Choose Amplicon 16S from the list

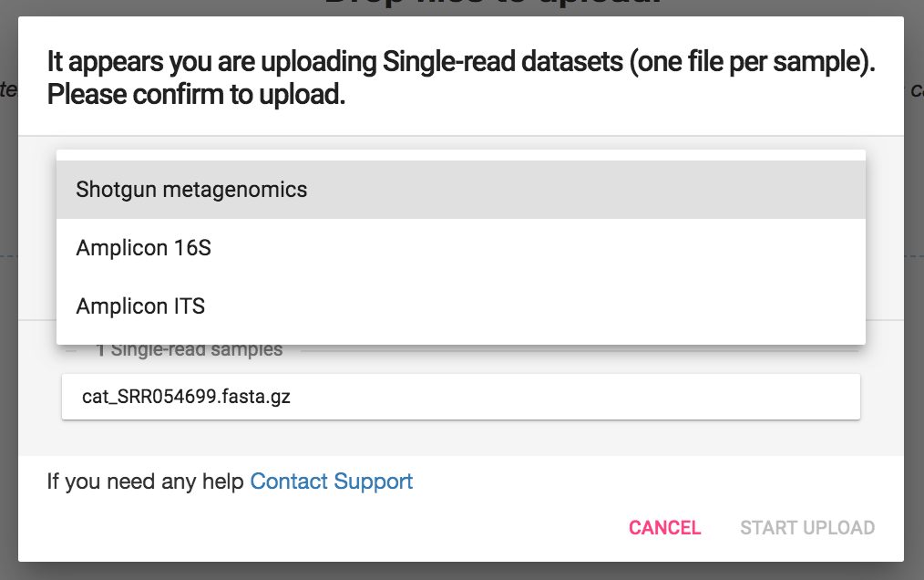143,246
